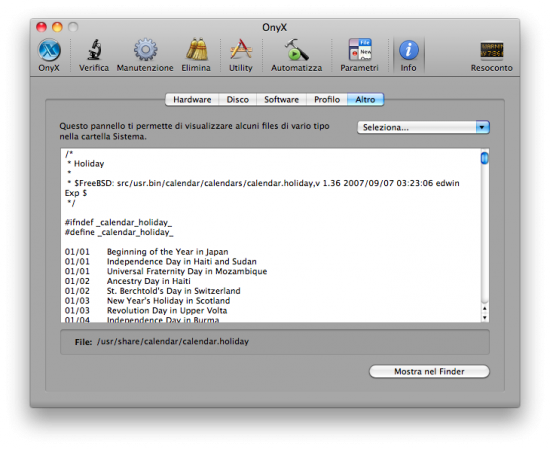Viewport: 550px width, 449px height.
Task: Click the file path /usr/share/calendar/calendar.holiday
Action: click(173, 342)
